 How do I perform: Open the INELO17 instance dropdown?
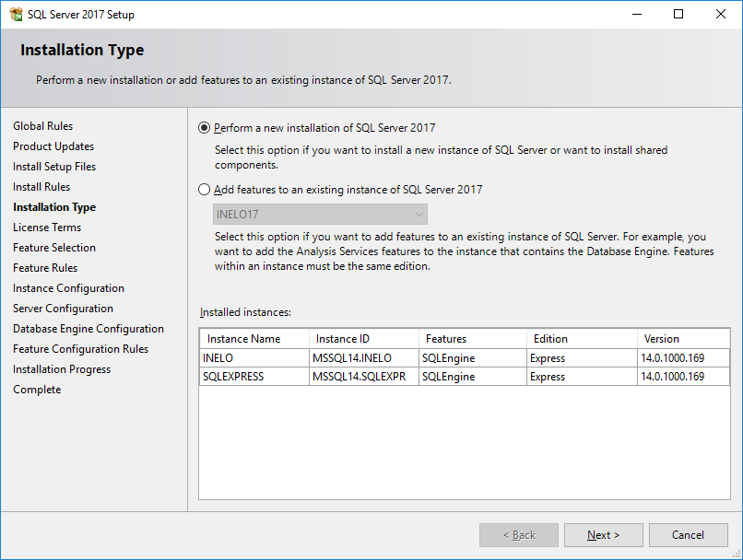tap(320, 215)
